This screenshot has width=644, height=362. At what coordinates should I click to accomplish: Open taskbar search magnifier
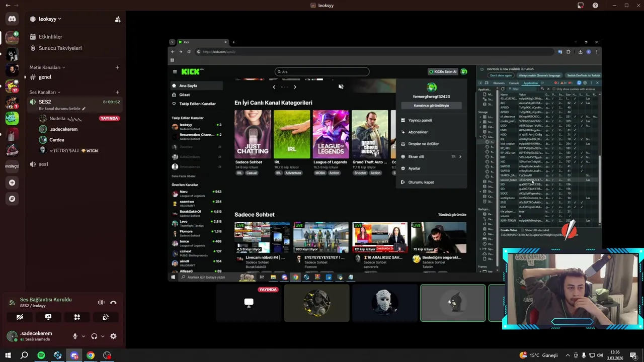24,355
